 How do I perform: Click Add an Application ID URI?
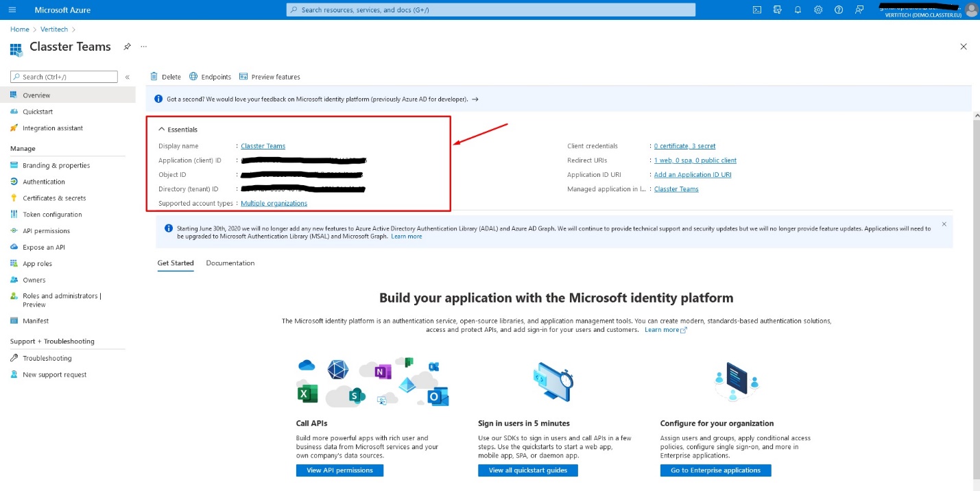(693, 175)
